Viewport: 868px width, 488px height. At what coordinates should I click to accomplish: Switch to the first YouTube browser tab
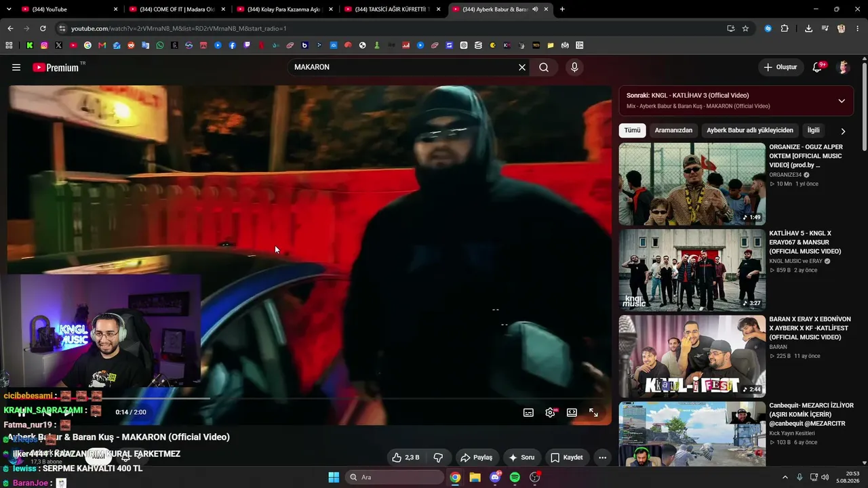click(x=68, y=9)
